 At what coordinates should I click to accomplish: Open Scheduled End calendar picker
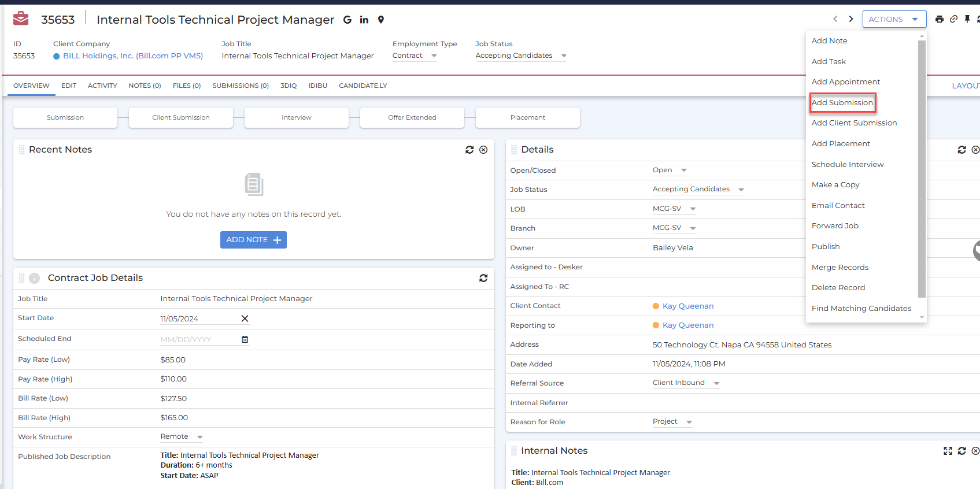coord(245,339)
